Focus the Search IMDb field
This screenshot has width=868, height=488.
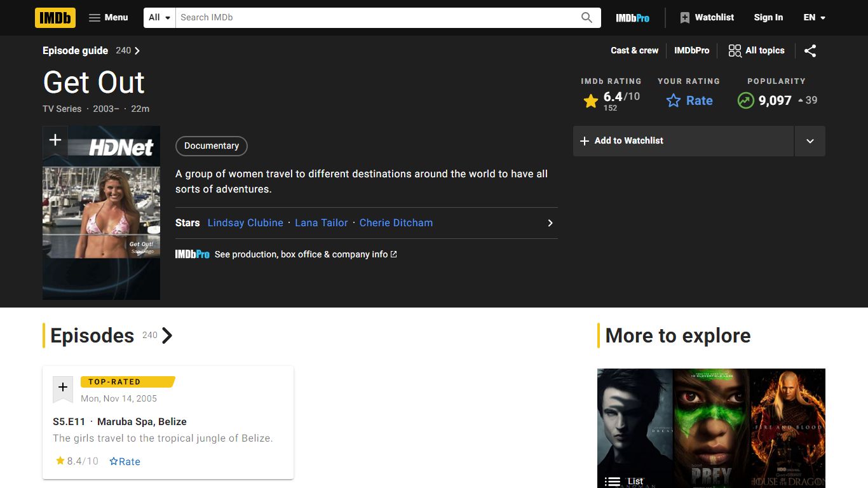pyautogui.click(x=375, y=18)
